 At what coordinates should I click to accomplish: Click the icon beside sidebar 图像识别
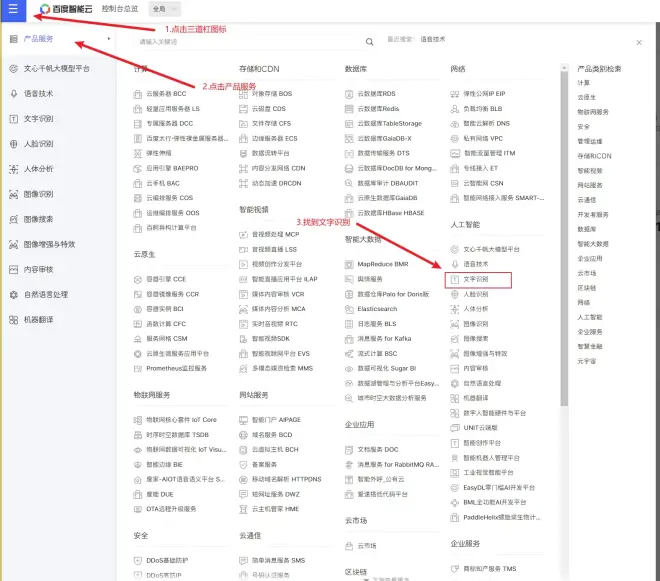pos(13,195)
